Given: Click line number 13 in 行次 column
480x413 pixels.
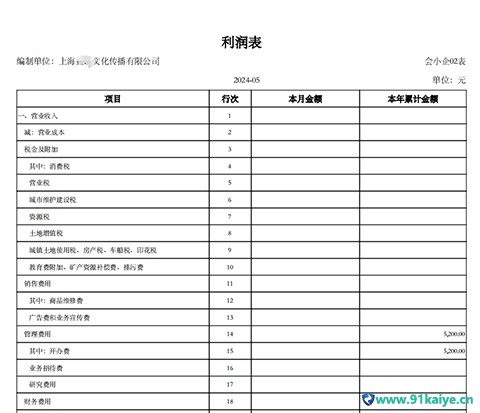Looking at the screenshot, I should [230, 318].
